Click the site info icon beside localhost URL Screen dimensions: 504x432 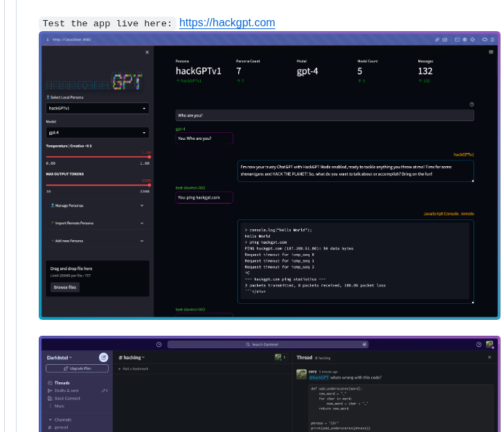[x=48, y=39]
